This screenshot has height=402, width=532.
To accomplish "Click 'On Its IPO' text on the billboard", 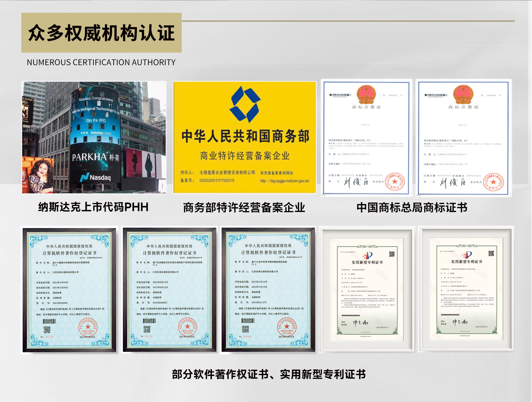I will [96, 120].
